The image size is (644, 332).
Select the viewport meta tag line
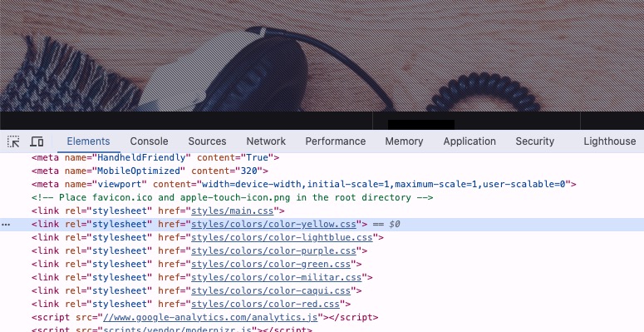click(x=304, y=185)
